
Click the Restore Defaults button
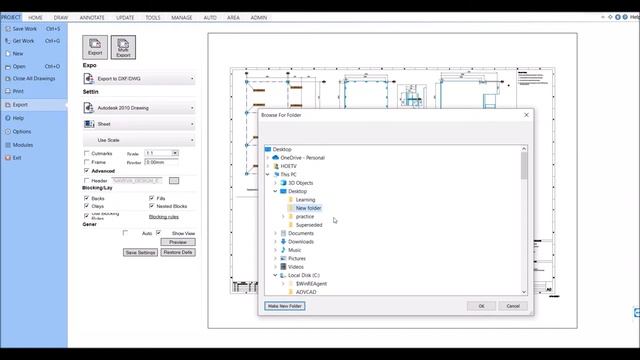click(x=178, y=252)
